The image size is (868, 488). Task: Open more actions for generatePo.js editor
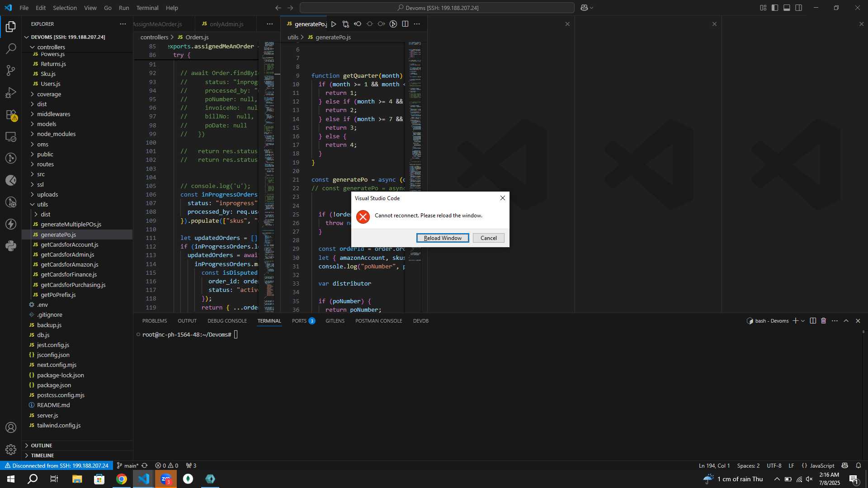point(417,24)
